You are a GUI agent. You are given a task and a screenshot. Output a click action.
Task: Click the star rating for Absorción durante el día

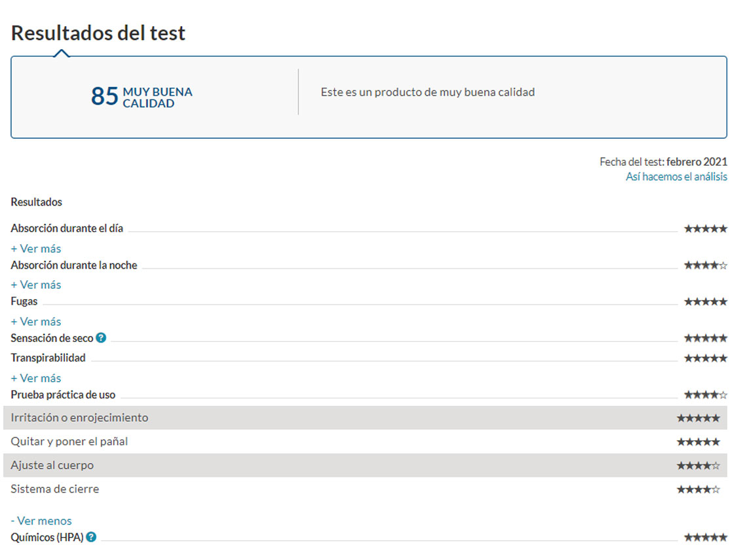705,229
